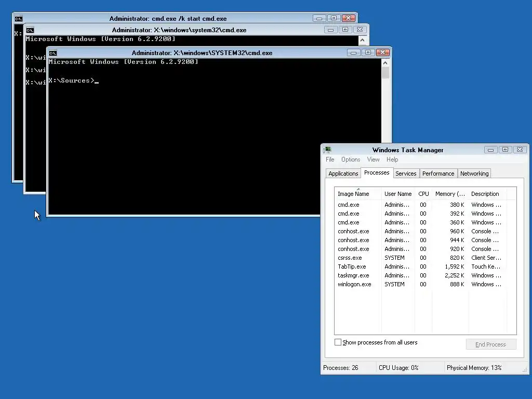Minimize the SYSTEM32\cmd.exe front window
The height and width of the screenshot is (399, 532).
pyautogui.click(x=353, y=52)
